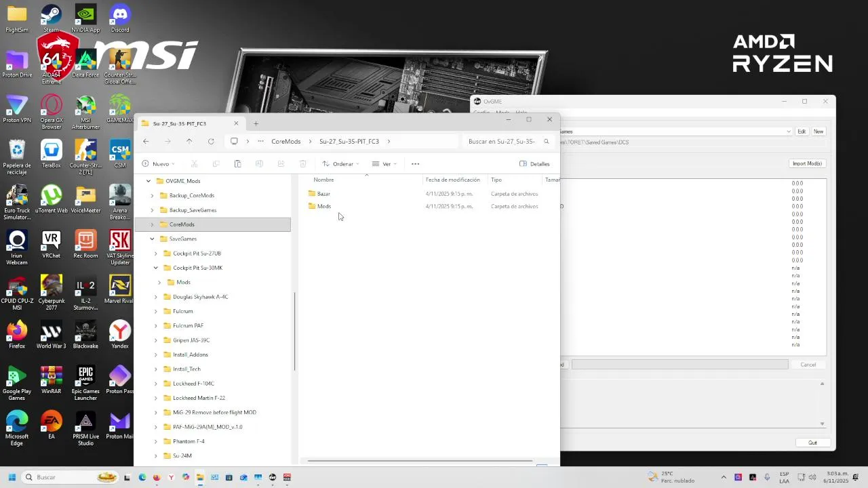868x488 pixels.
Task: Launch Euro Truck Simulator desktop icon
Action: 17,203
